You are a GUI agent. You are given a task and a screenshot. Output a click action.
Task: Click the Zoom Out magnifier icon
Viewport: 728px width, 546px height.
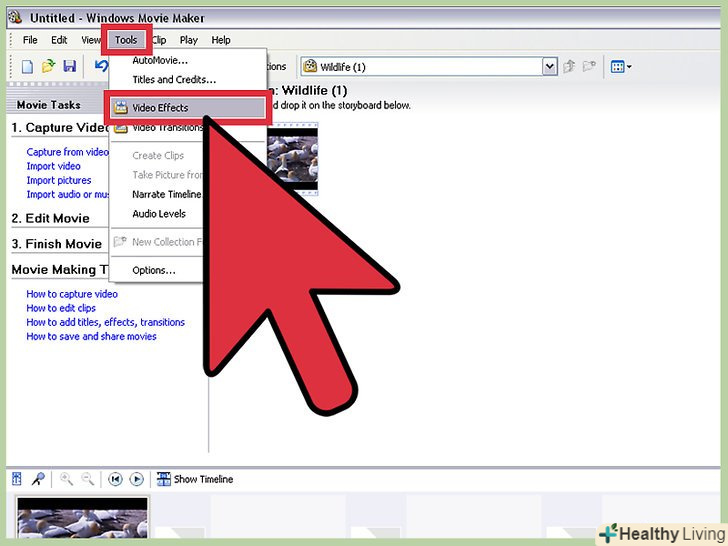(88, 479)
